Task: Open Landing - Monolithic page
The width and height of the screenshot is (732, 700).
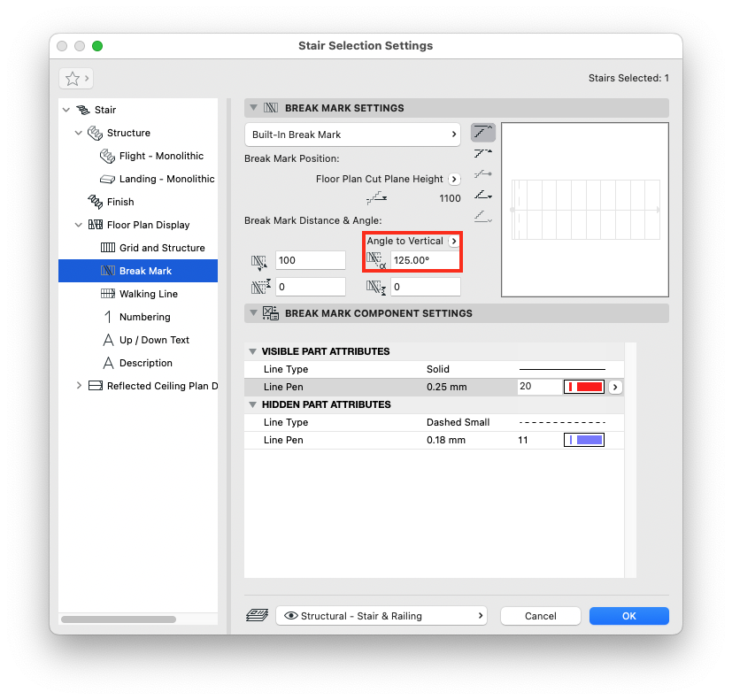Action: point(166,179)
